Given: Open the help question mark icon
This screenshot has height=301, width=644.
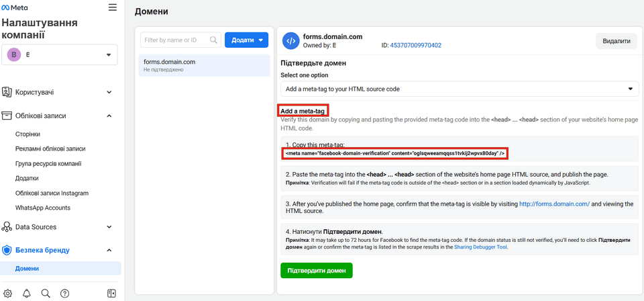Looking at the screenshot, I should (x=65, y=294).
